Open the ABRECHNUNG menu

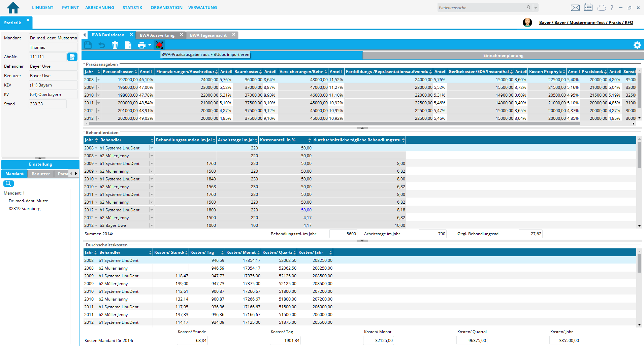(99, 8)
